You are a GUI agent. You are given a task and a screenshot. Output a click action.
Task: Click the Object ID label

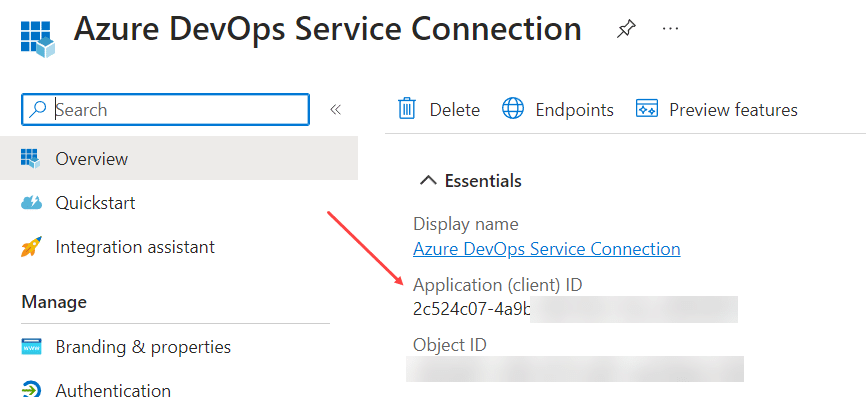pyautogui.click(x=450, y=345)
